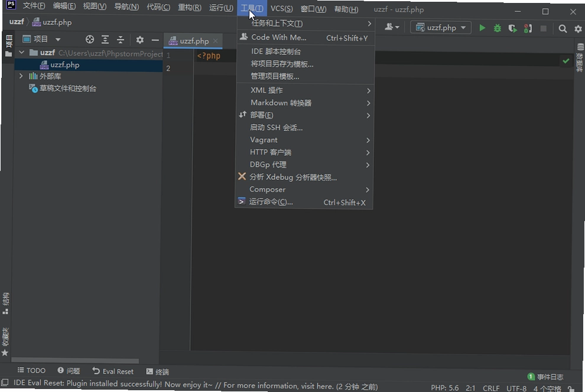This screenshot has height=392, width=585.
Task: Expand DBGp 代理 submenu
Action: click(304, 165)
